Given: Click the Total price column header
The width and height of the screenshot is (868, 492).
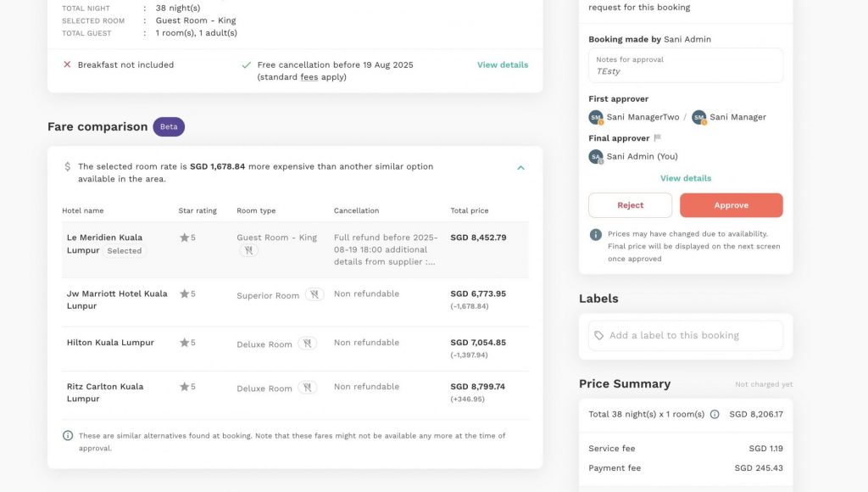Looking at the screenshot, I should 470,210.
